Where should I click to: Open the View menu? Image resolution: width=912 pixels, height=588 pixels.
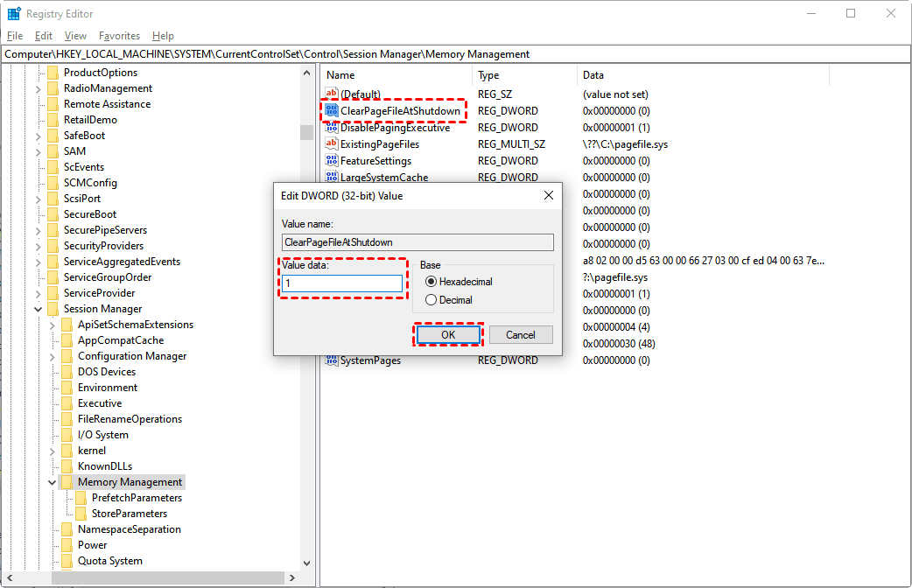[x=75, y=36]
